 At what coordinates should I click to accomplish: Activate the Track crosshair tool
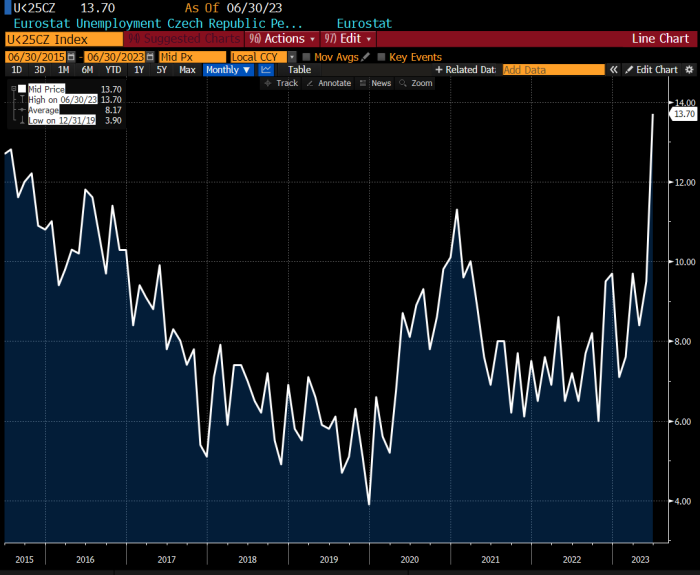(x=281, y=83)
